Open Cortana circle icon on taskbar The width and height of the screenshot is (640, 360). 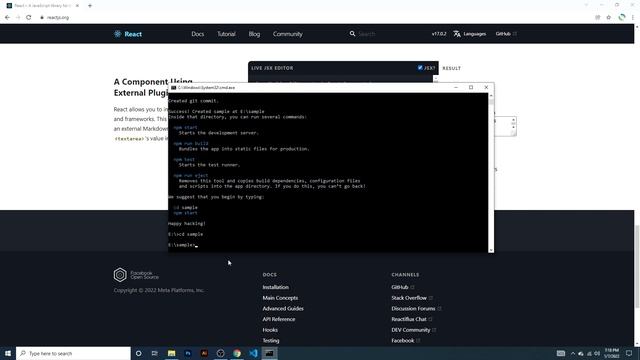pos(138,353)
